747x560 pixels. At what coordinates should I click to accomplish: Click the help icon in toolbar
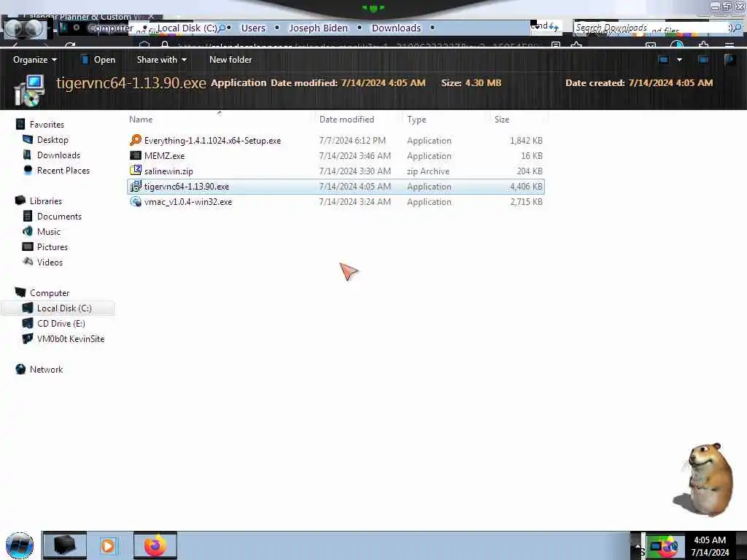(x=729, y=60)
